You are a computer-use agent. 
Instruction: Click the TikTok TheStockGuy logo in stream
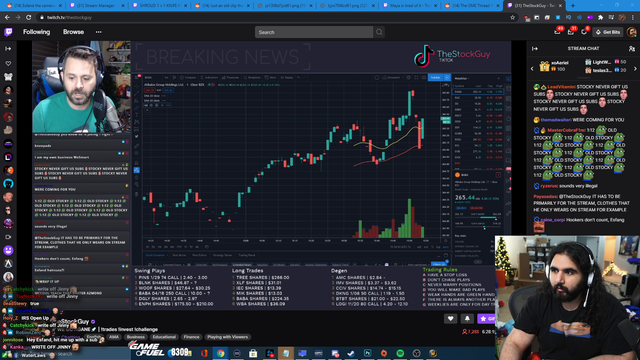point(452,56)
